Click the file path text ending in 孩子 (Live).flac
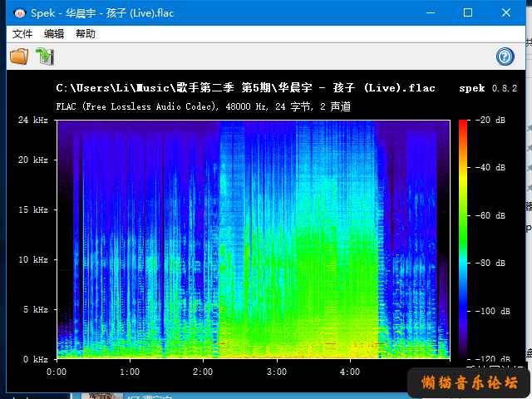The width and height of the screenshot is (532, 399). (x=246, y=88)
